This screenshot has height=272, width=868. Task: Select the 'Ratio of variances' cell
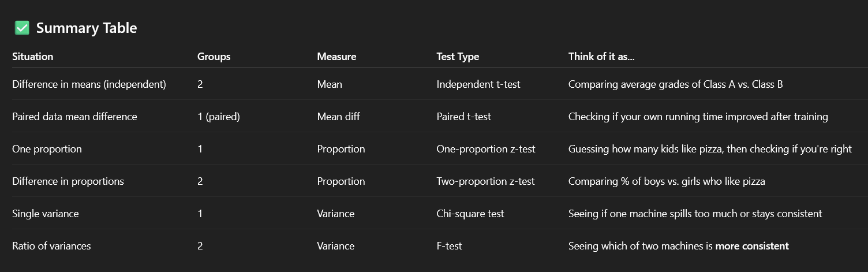(51, 246)
